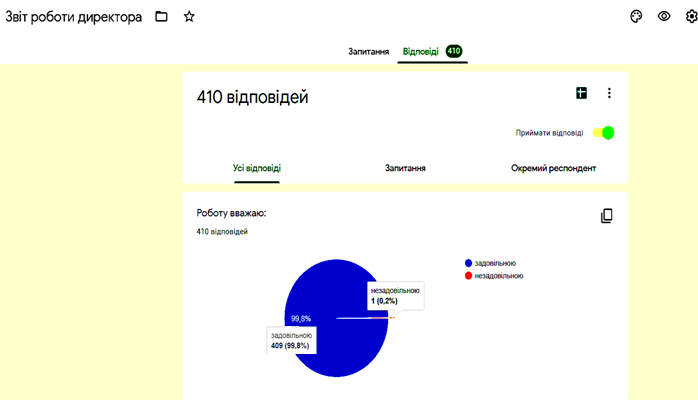This screenshot has width=698, height=400.
Task: Click the red незадовільною legend dot
Action: tap(468, 276)
